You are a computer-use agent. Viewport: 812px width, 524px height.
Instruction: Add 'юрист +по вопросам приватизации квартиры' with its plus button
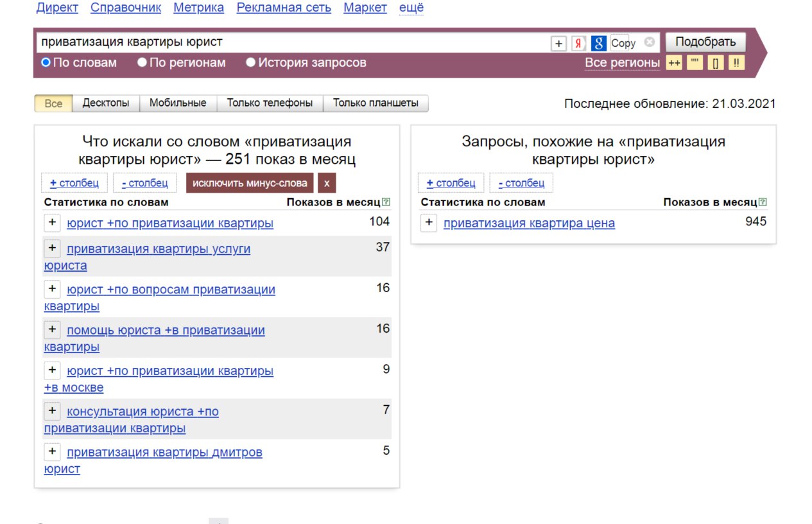point(52,289)
